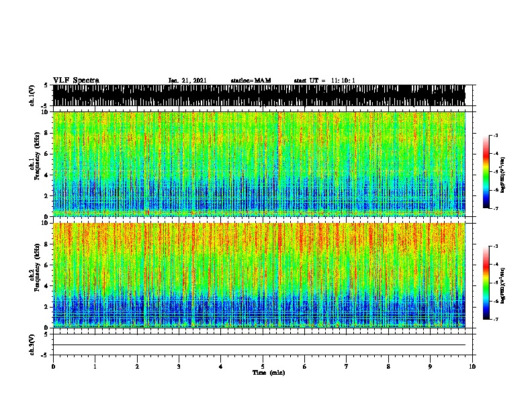Click time axis tick label "1"
The height and width of the screenshot is (411, 532).
(95, 366)
